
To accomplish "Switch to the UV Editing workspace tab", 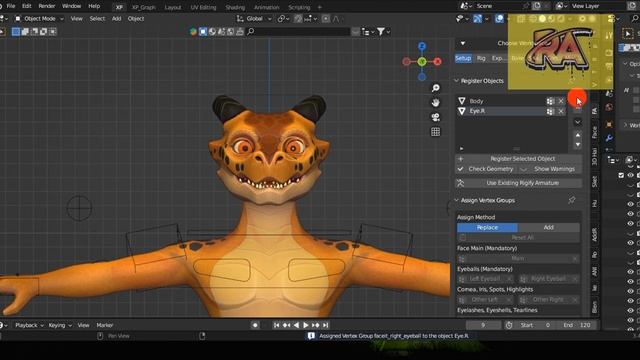I will 203,7.
